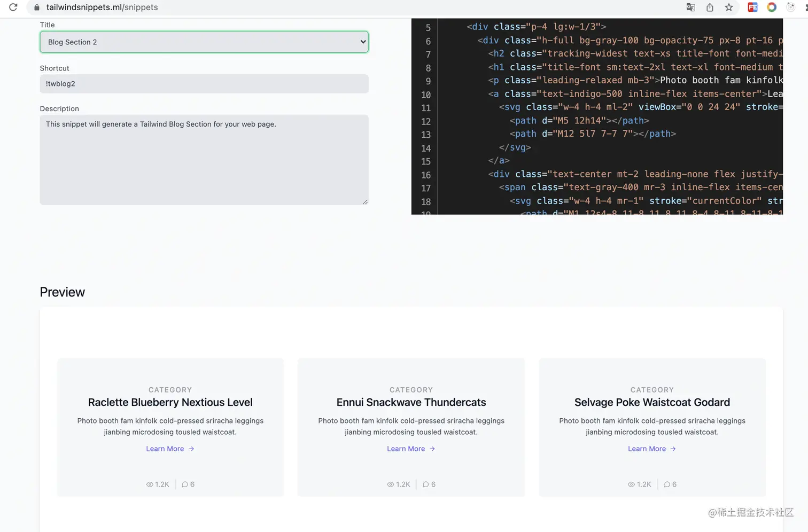Click the Description field label

coord(59,109)
